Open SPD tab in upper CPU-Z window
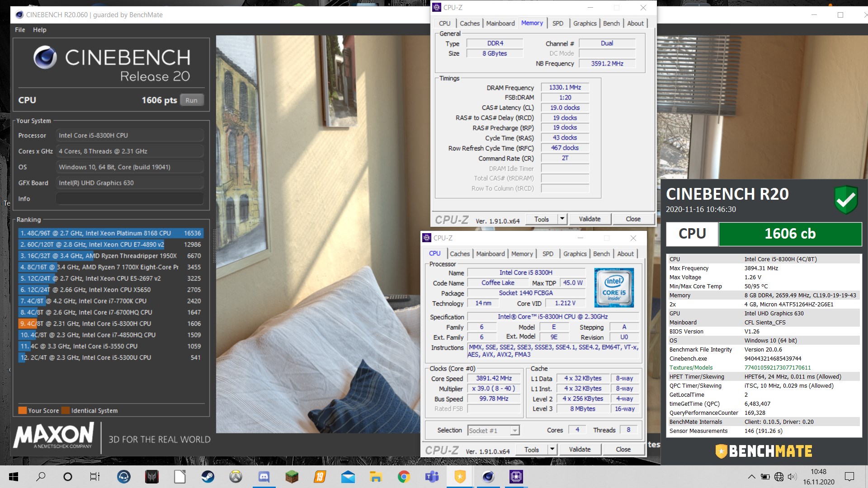The width and height of the screenshot is (868, 488). point(558,23)
